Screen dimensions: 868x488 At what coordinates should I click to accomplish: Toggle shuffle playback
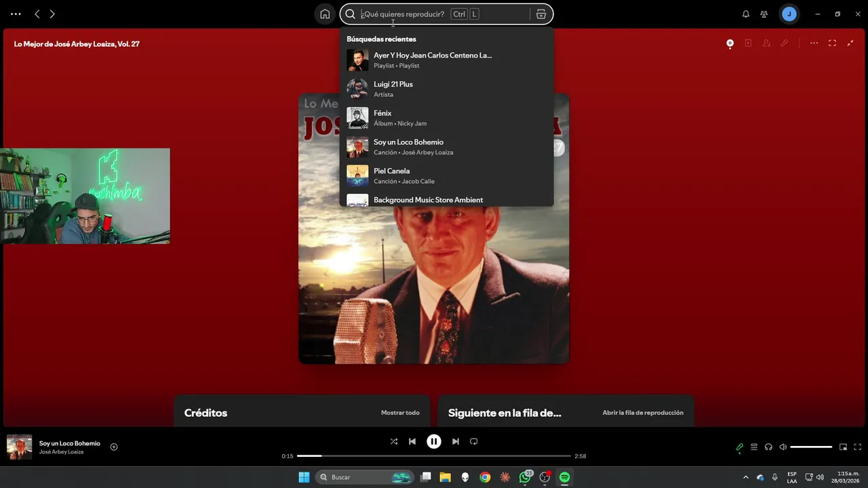[x=394, y=441]
